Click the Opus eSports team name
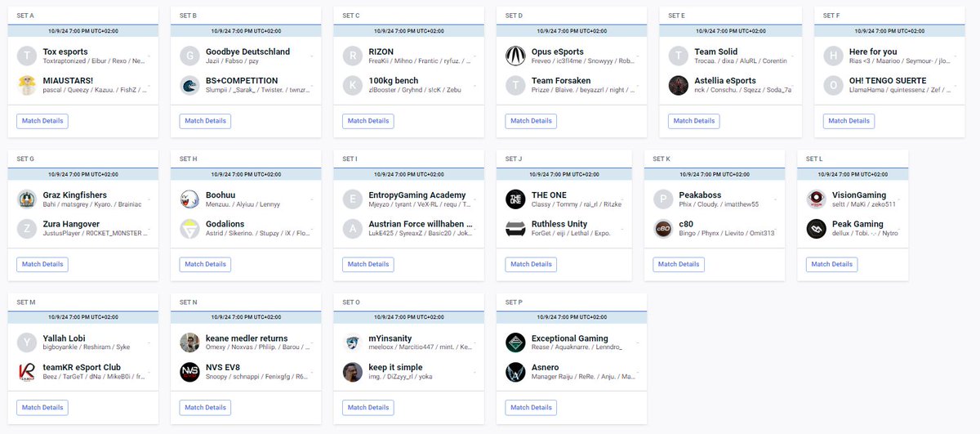980x434 pixels. pyautogui.click(x=558, y=51)
